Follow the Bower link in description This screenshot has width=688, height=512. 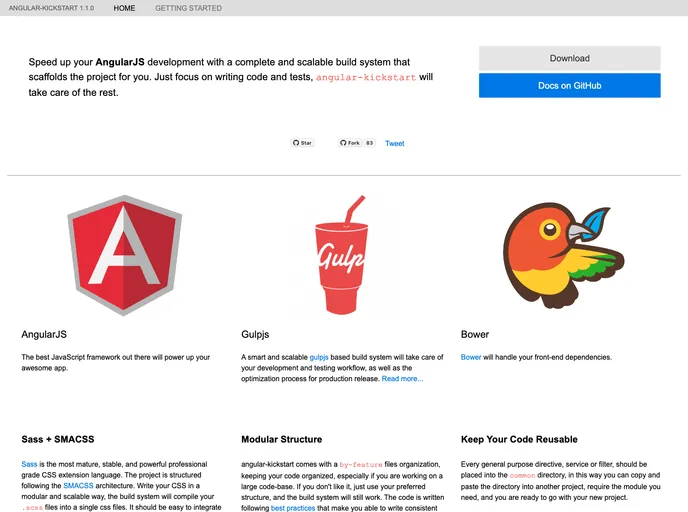tap(471, 357)
